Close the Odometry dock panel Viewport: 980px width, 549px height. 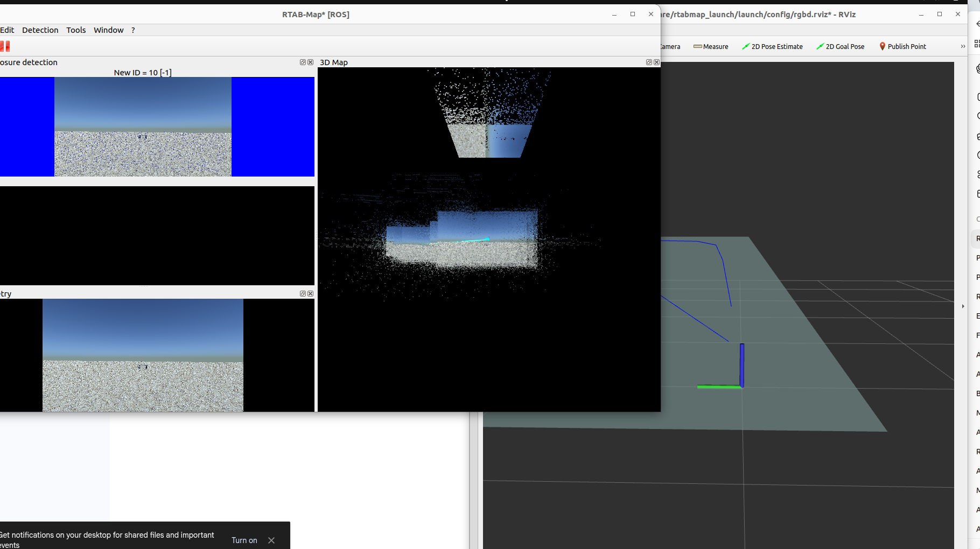[x=310, y=294]
